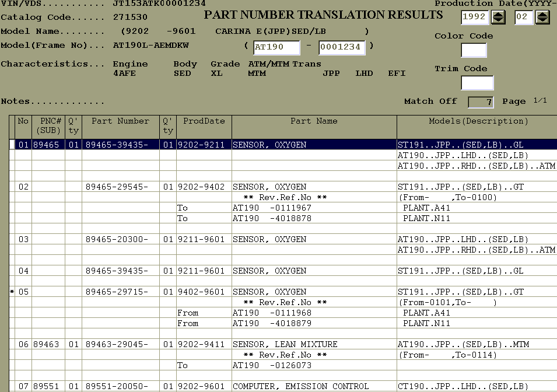This screenshot has width=557, height=392.
Task: Click the COMPUTER, EMISSION CONTROL part name
Action: pos(300,386)
